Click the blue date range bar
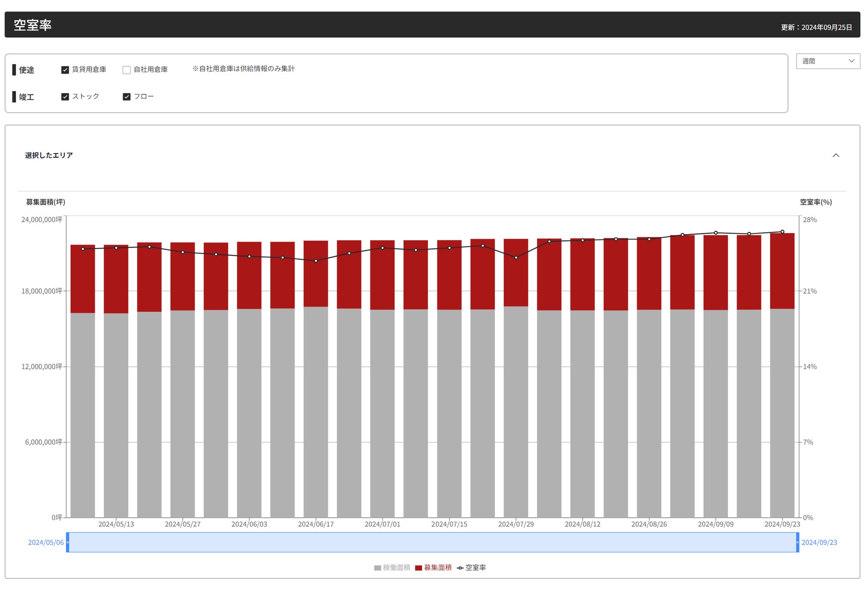 click(432, 543)
